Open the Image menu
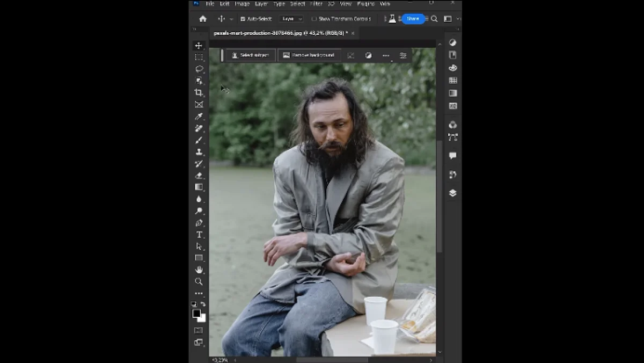Image resolution: width=644 pixels, height=363 pixels. [242, 4]
